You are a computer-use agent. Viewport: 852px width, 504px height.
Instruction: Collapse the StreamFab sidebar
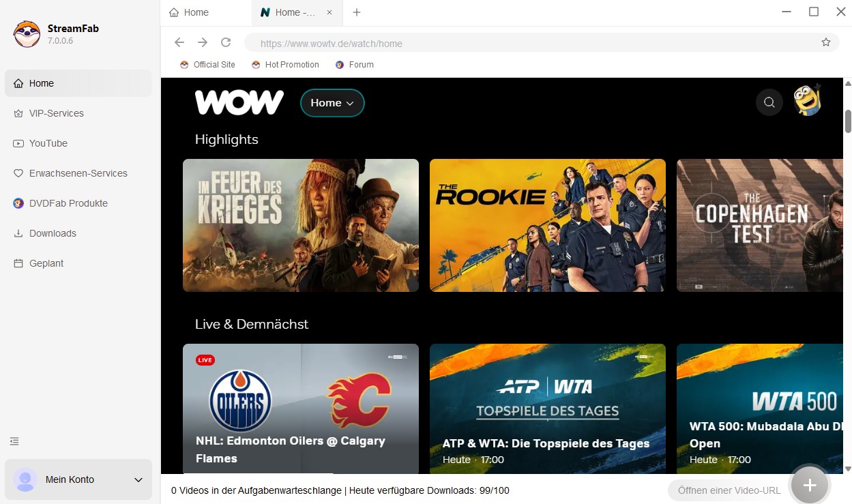[14, 441]
